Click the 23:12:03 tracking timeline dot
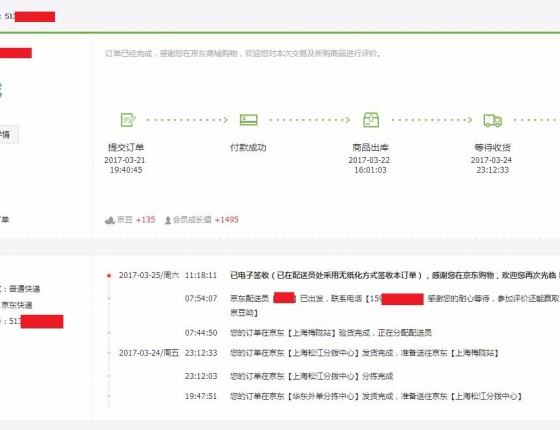 click(109, 376)
